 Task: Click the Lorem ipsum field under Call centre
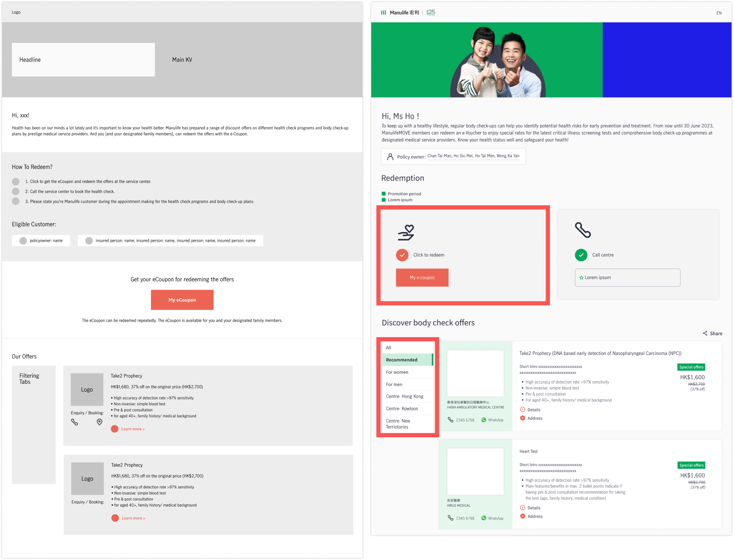point(627,278)
